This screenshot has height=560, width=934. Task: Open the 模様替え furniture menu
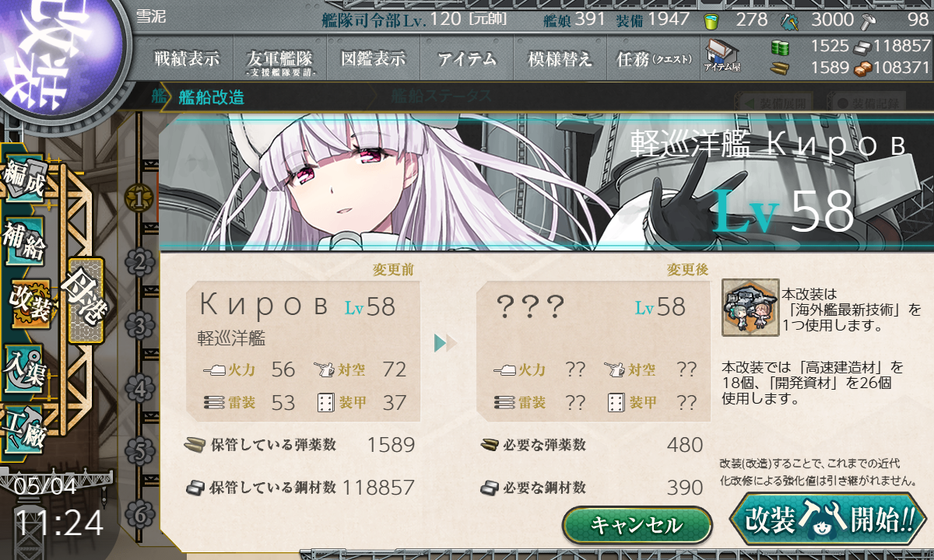click(560, 58)
